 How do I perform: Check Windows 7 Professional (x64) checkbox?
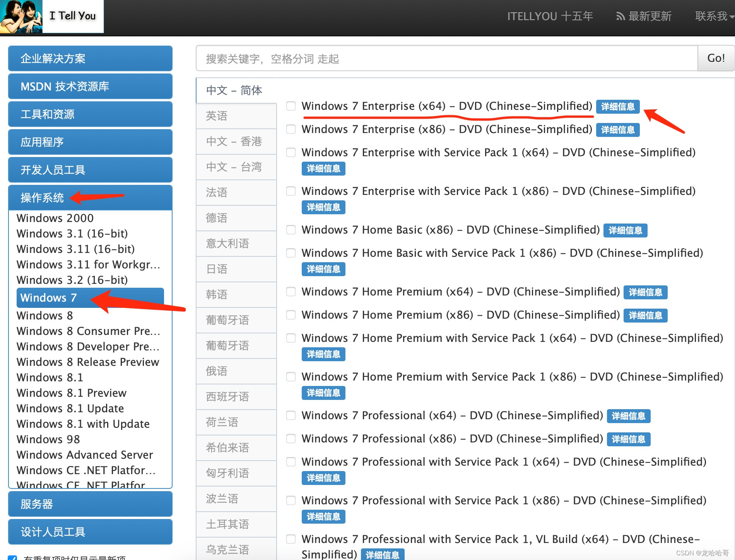pos(291,415)
